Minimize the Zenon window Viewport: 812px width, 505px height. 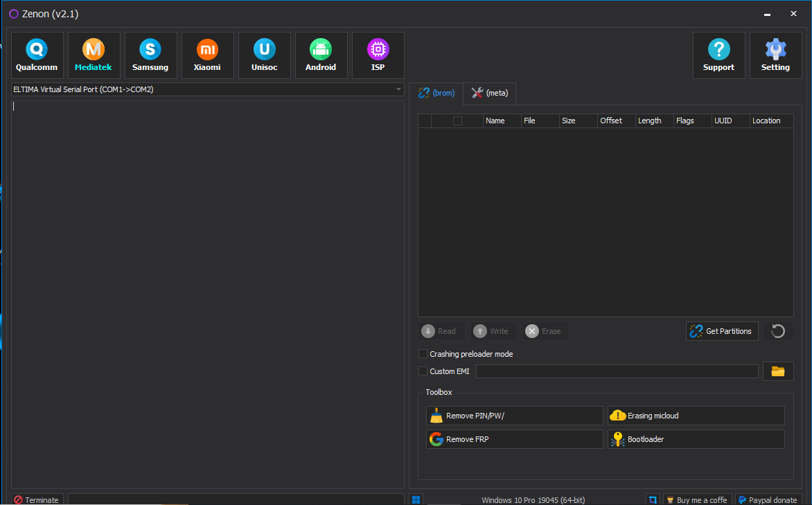767,14
